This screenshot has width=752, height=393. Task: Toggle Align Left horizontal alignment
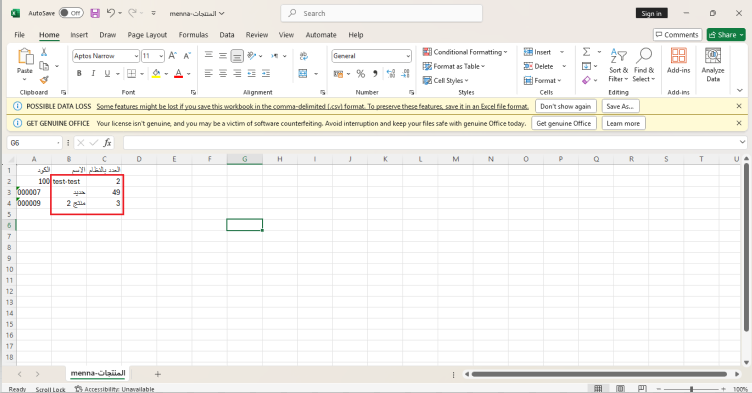pyautogui.click(x=209, y=73)
